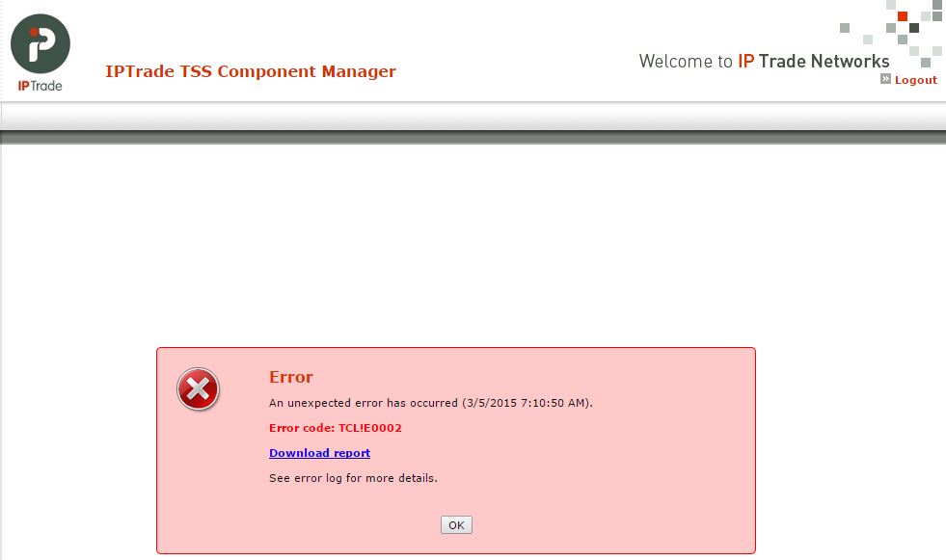Click the unexpected error timestamp message
Image resolution: width=946 pixels, height=560 pixels.
[431, 403]
